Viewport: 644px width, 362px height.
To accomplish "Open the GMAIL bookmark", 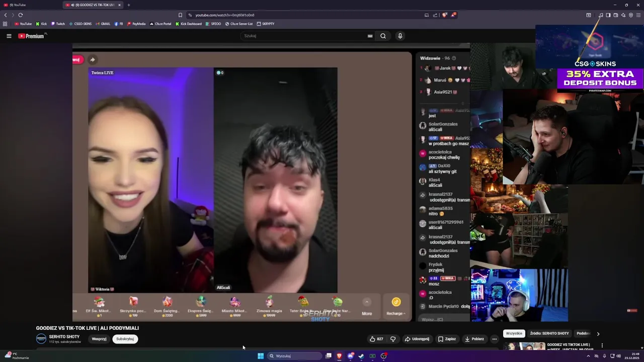I will coord(103,24).
